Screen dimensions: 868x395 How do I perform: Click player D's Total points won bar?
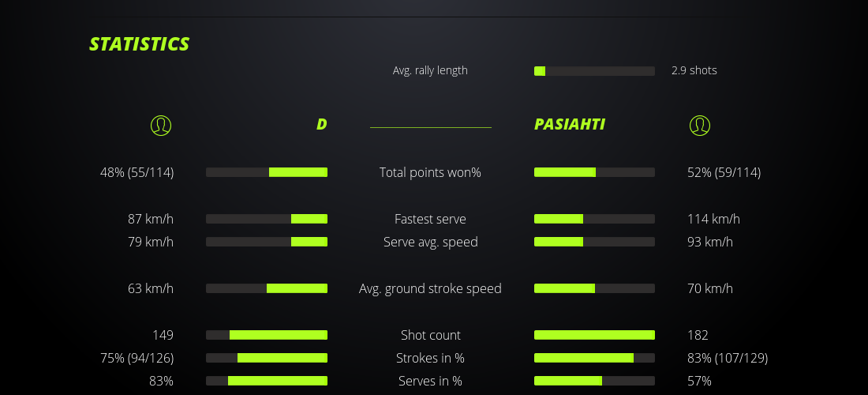point(267,172)
